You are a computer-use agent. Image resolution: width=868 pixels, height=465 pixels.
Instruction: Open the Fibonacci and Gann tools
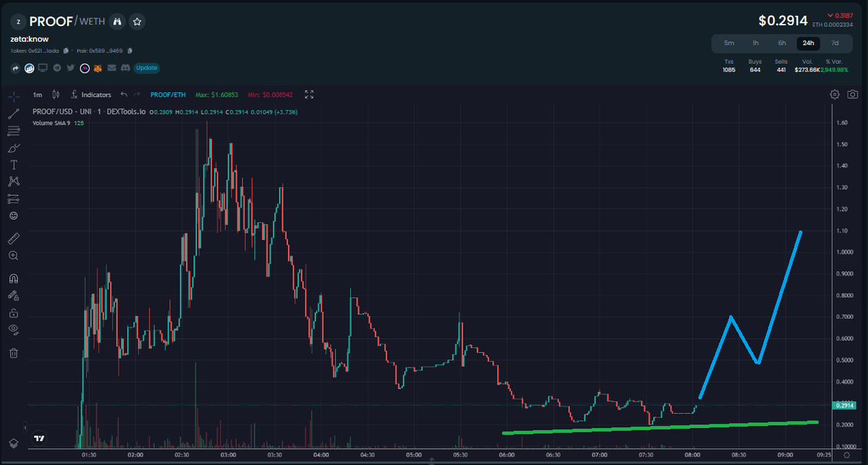coord(14,131)
